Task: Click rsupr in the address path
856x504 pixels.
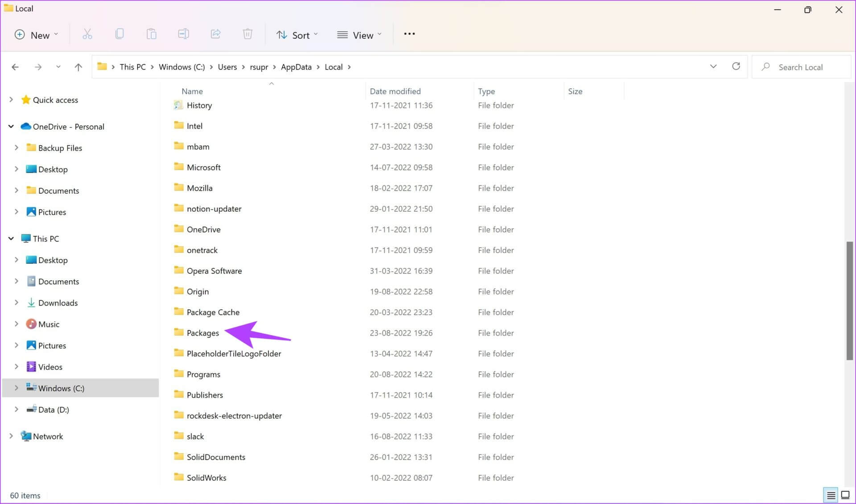Action: point(259,67)
